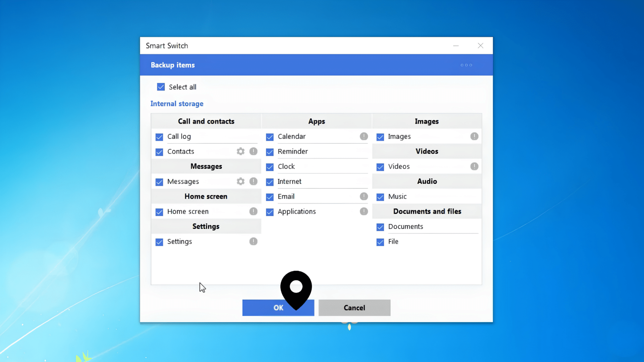644x362 pixels.
Task: Click the Internal storage heading
Action: [x=177, y=104]
